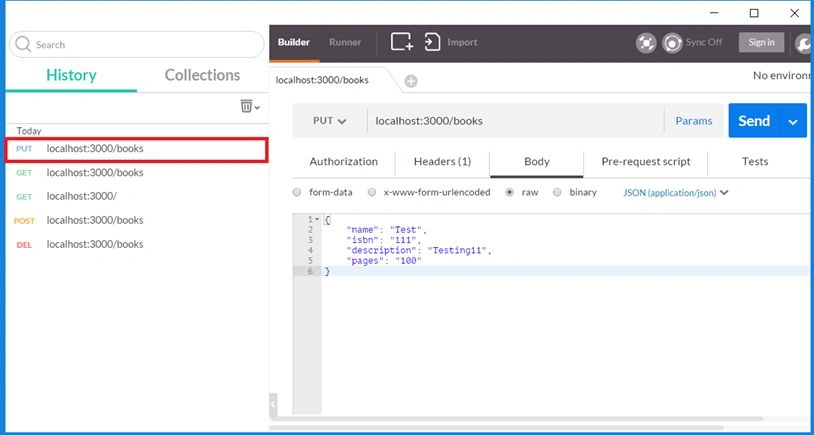The height and width of the screenshot is (435, 814).
Task: Click the trash icon to clear history
Action: (246, 106)
